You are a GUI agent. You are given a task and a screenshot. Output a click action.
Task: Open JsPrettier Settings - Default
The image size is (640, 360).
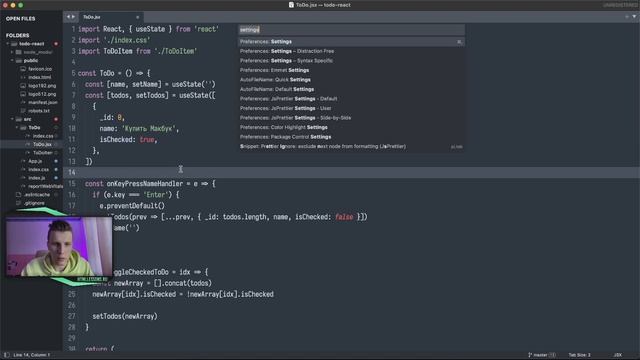pos(351,99)
